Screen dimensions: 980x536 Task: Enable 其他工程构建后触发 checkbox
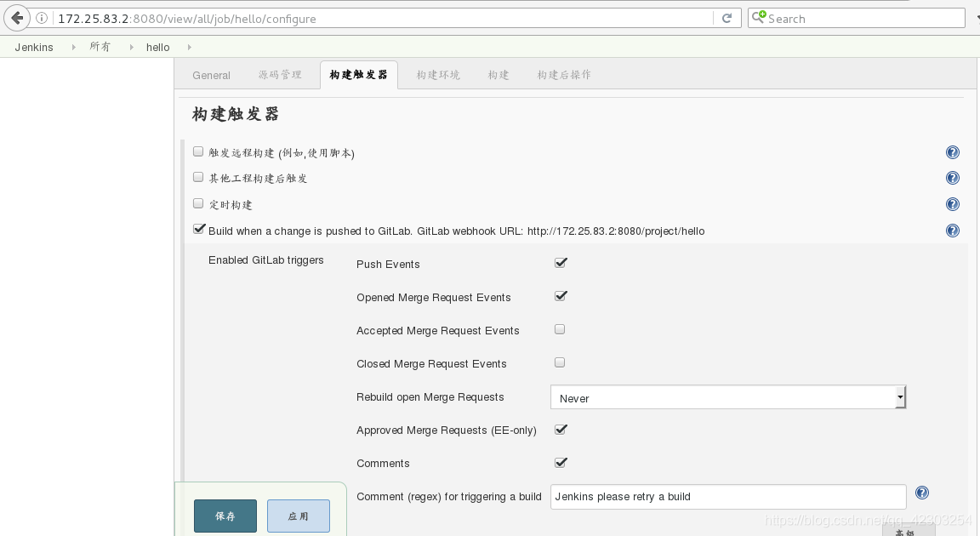[198, 177]
